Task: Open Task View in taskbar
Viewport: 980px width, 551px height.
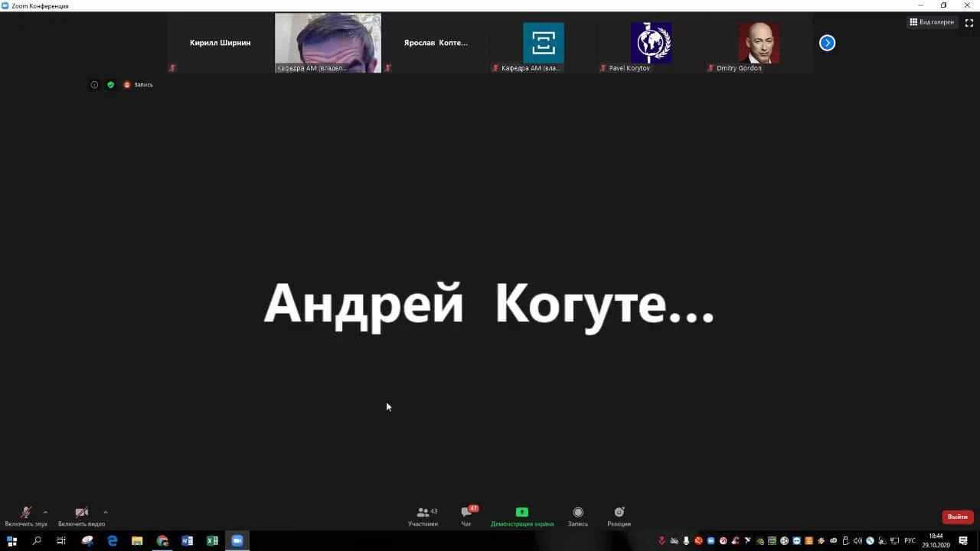Action: pyautogui.click(x=61, y=541)
